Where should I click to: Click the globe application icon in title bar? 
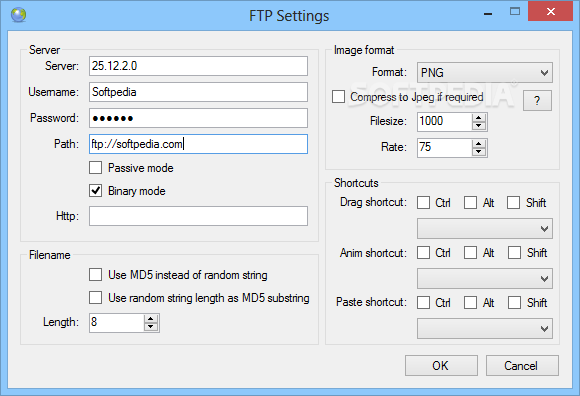(18, 15)
